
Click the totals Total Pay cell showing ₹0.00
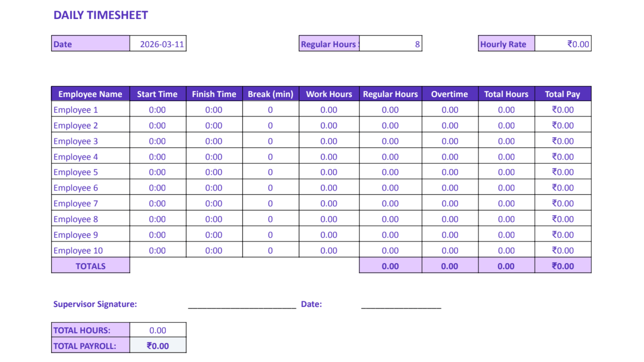point(563,266)
